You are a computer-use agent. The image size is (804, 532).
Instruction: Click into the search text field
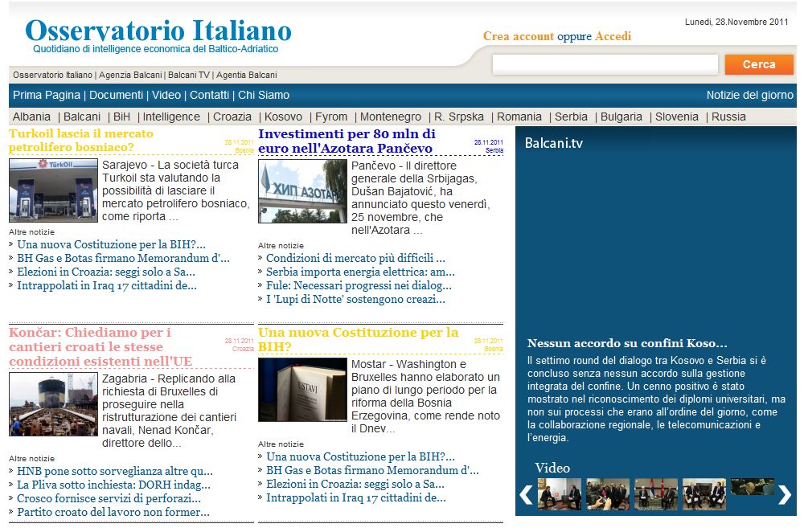click(605, 64)
